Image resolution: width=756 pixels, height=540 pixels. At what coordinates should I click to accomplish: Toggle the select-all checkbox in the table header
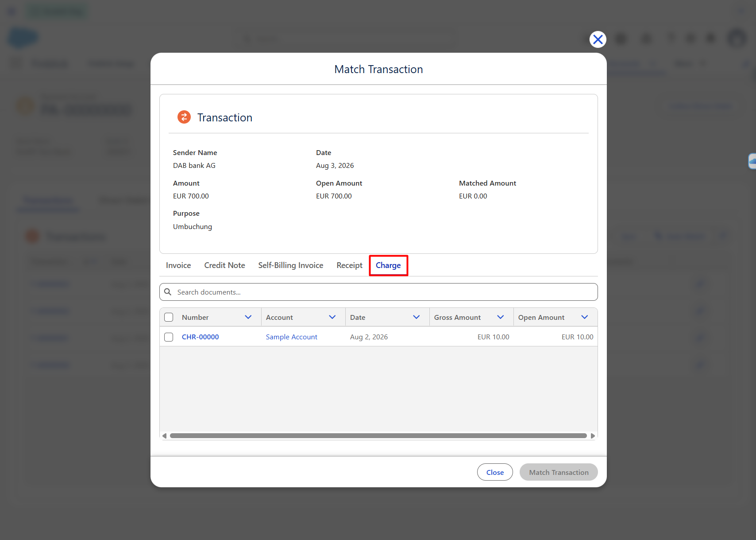pos(169,317)
